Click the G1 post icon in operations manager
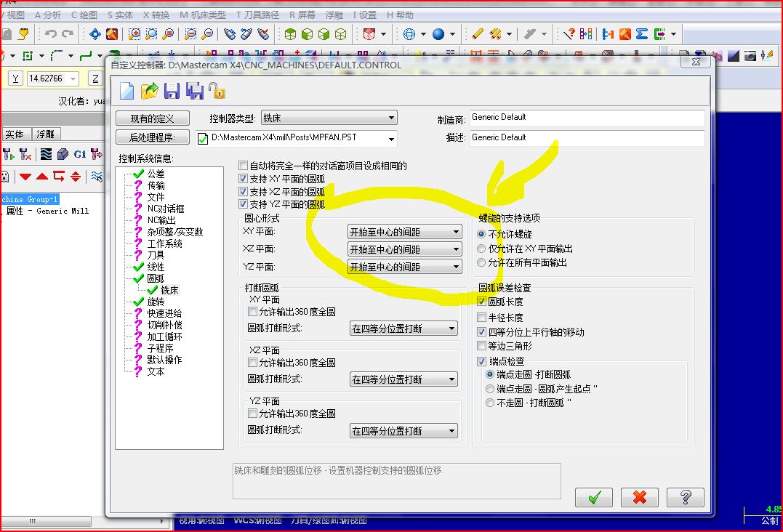 coord(80,154)
